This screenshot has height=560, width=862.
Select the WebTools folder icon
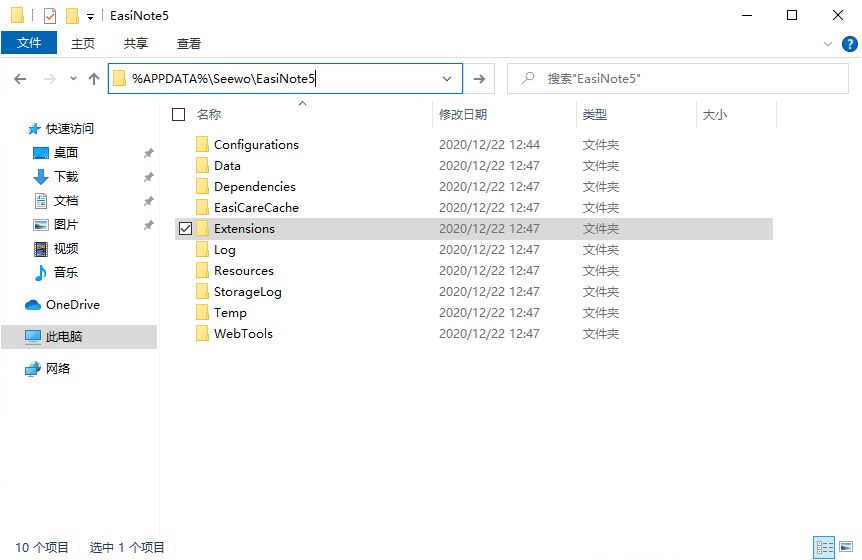tap(202, 334)
